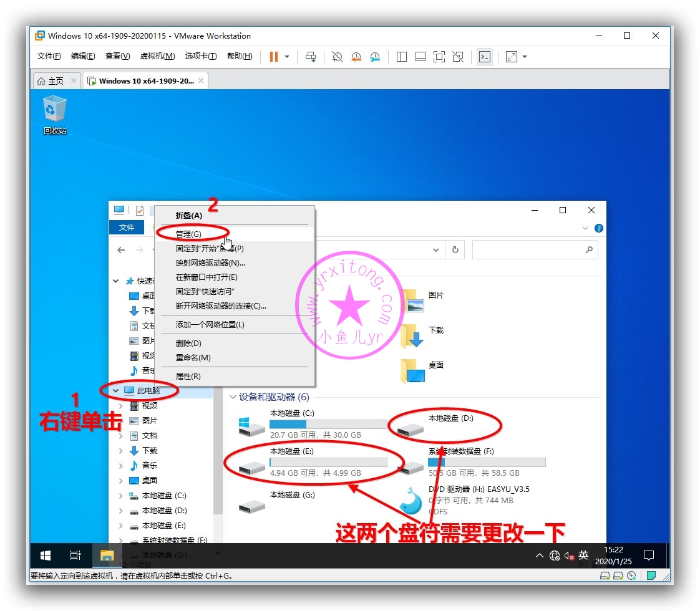Click the File Explorer taskbar icon
Viewport: 700px width, 611px height.
coord(107,556)
